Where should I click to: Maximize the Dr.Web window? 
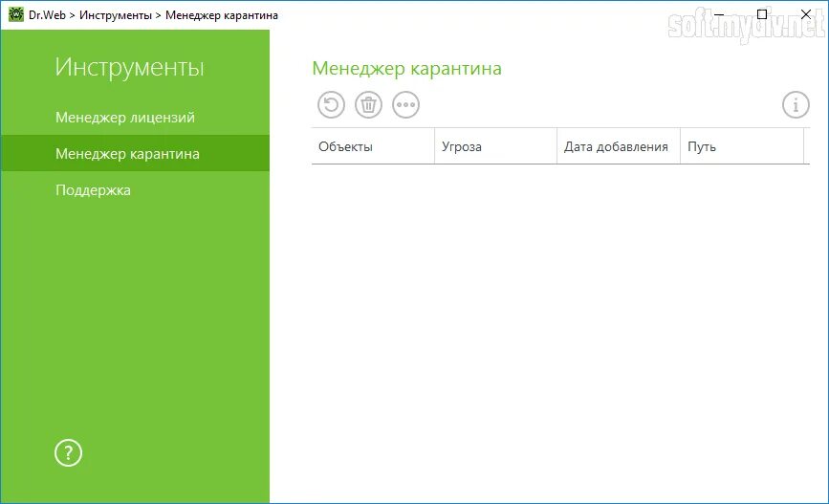pos(762,14)
